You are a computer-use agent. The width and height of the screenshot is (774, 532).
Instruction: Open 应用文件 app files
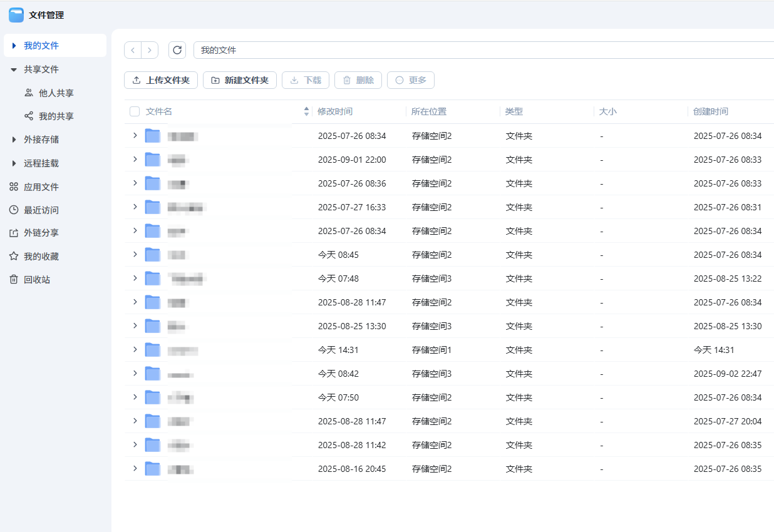pyautogui.click(x=41, y=187)
